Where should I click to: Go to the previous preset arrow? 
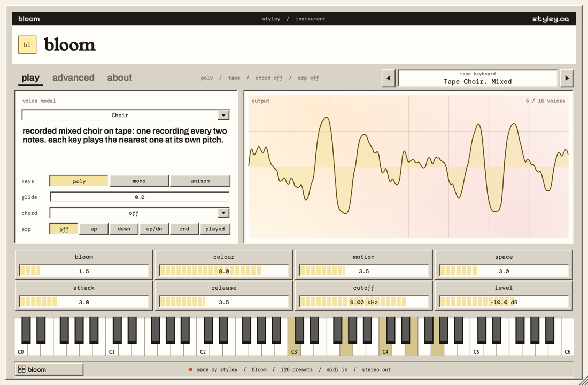pos(388,78)
